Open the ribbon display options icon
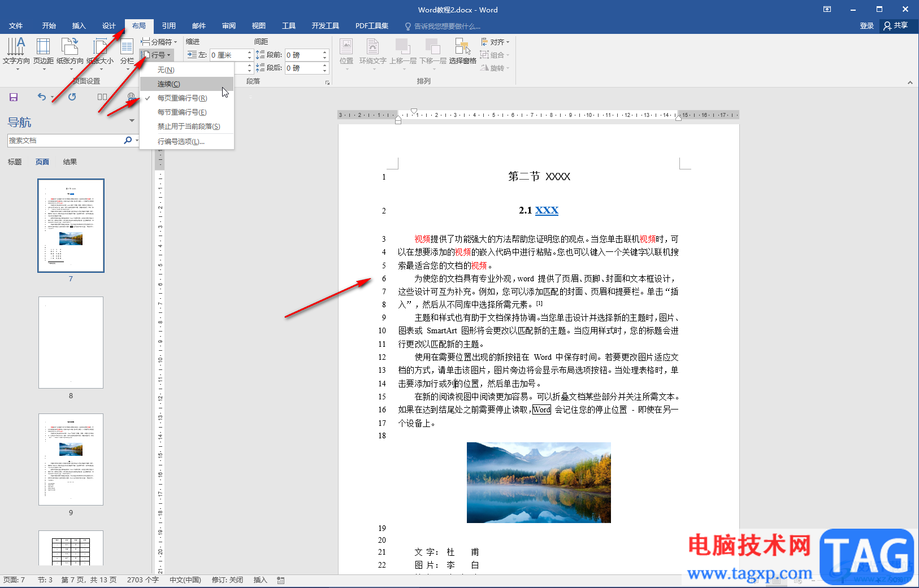The height and width of the screenshot is (588, 919). (827, 9)
